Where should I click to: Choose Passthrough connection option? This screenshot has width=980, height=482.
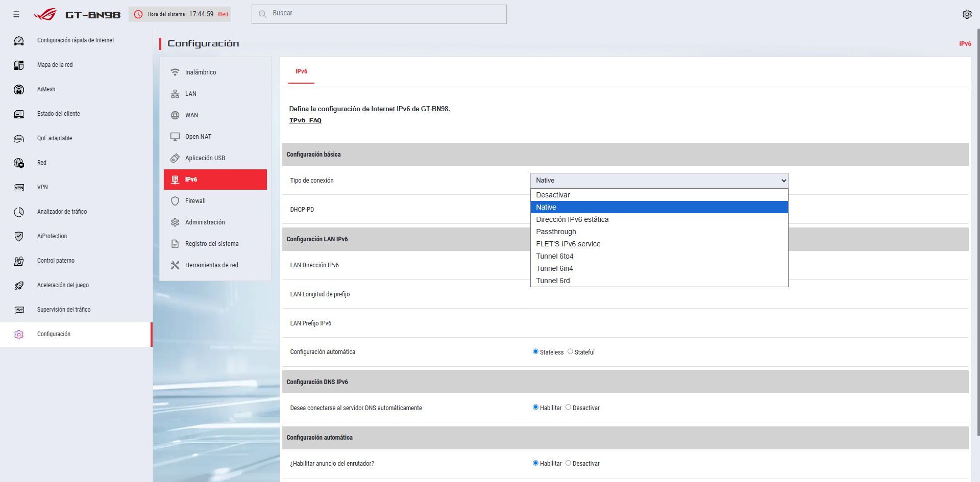659,232
